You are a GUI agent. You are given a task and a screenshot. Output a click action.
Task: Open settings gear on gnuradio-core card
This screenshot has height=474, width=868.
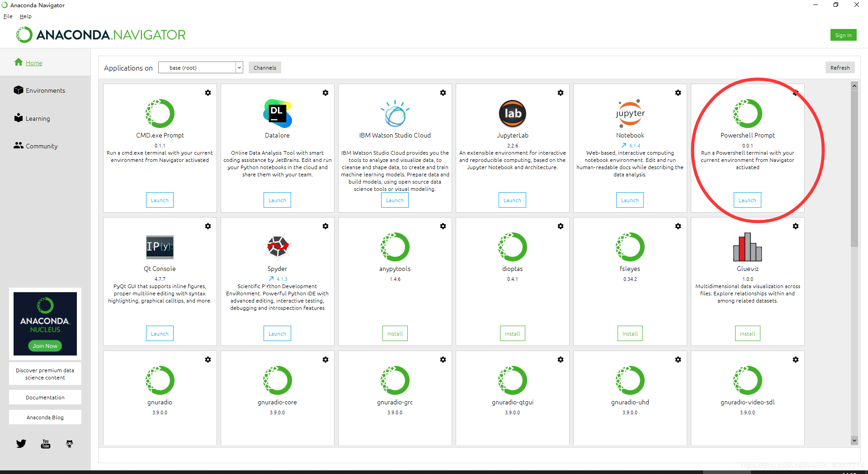[325, 360]
